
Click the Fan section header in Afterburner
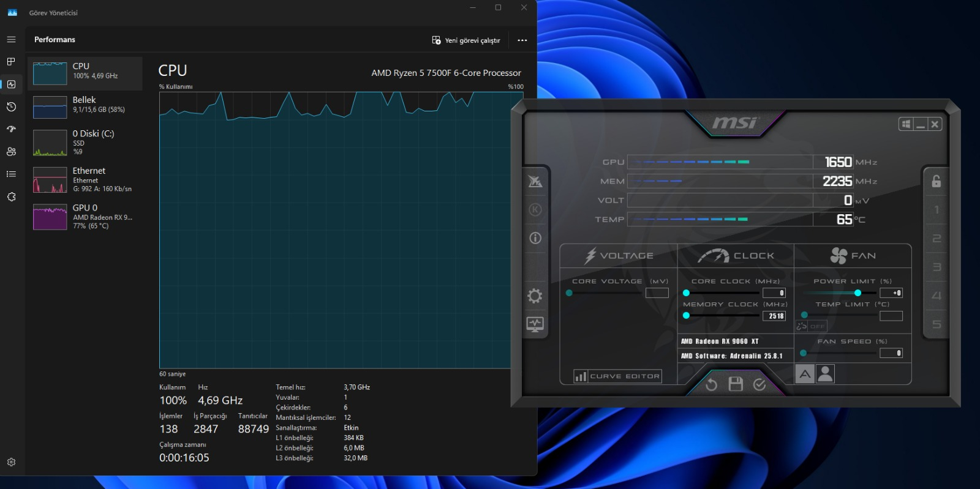pyautogui.click(x=853, y=256)
